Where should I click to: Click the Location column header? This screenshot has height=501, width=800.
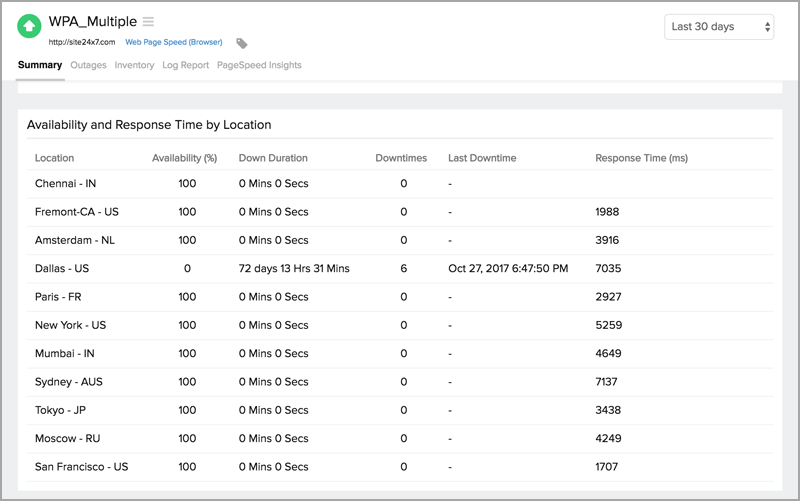(x=54, y=158)
